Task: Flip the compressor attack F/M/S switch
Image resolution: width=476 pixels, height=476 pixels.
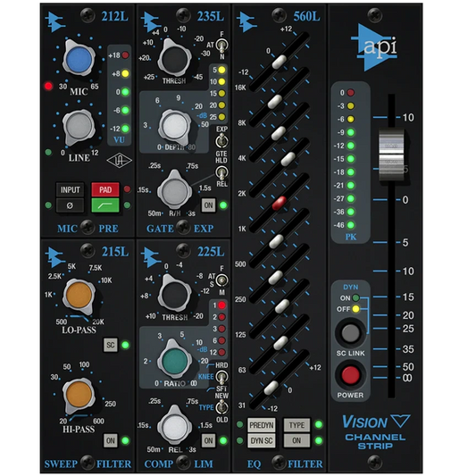Action: 221,280
